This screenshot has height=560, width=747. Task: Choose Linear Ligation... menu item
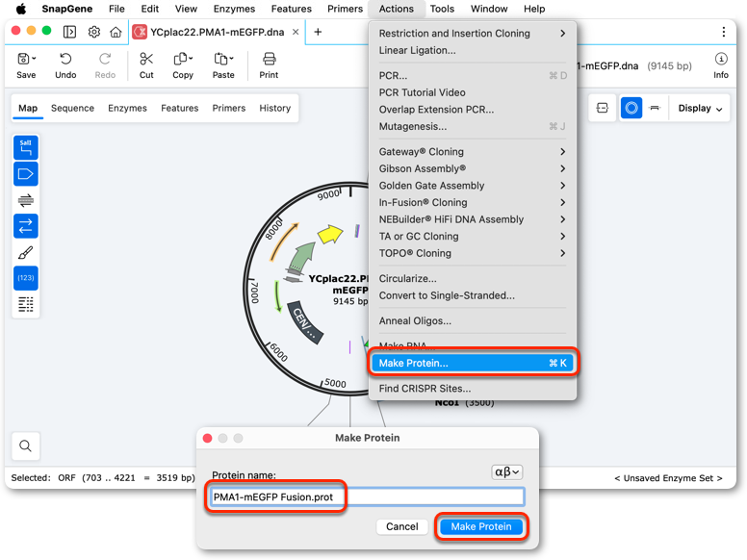pos(472,50)
